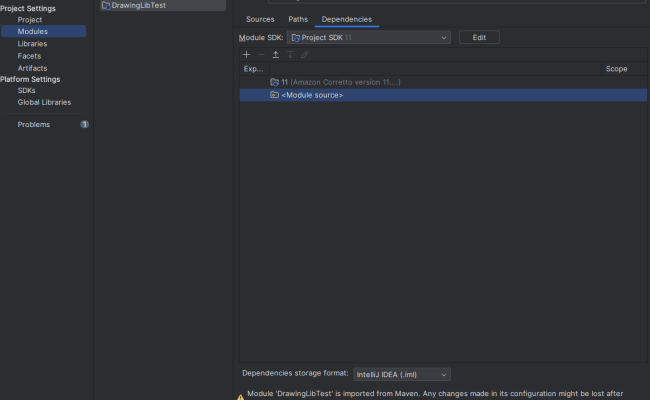This screenshot has height=400, width=650.
Task: Click the SDK folder icon beside Amazon Corretto
Action: pos(274,82)
